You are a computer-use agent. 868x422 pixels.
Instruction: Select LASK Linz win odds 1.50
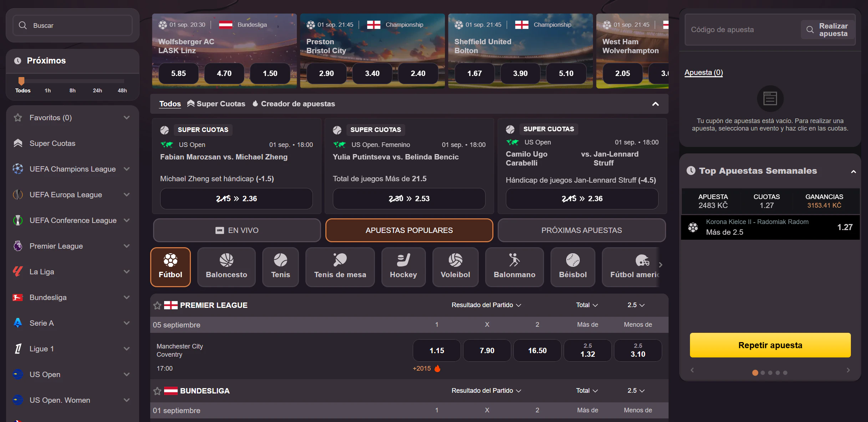(270, 73)
